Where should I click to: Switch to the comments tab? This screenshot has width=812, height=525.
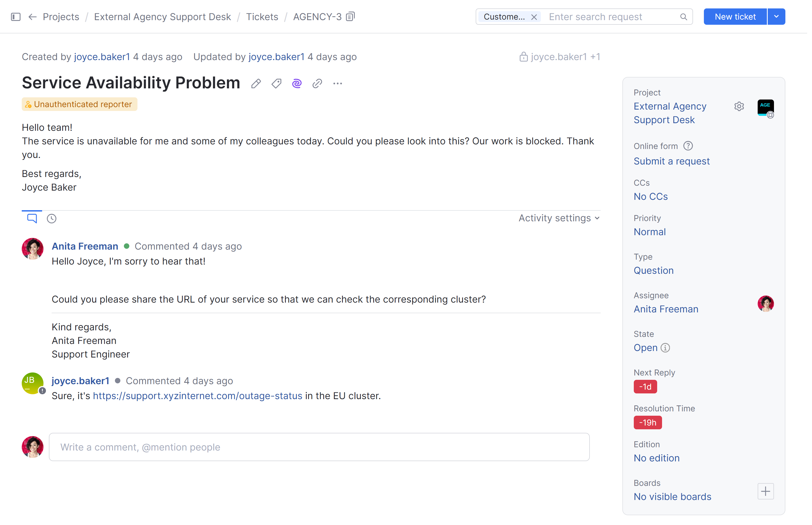[32, 218]
